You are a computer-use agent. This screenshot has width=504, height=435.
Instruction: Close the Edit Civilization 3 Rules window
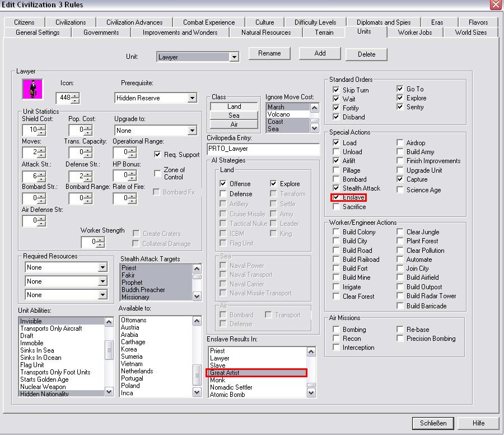(x=496, y=5)
